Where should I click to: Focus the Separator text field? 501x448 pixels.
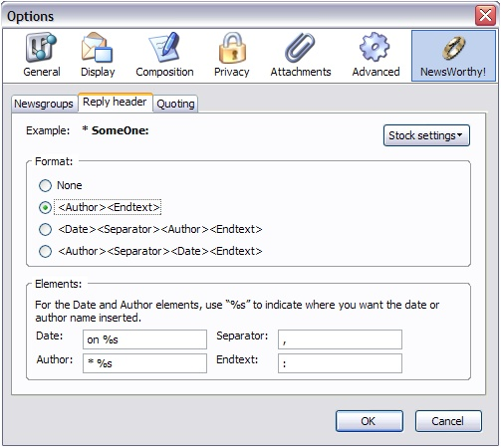tap(340, 339)
